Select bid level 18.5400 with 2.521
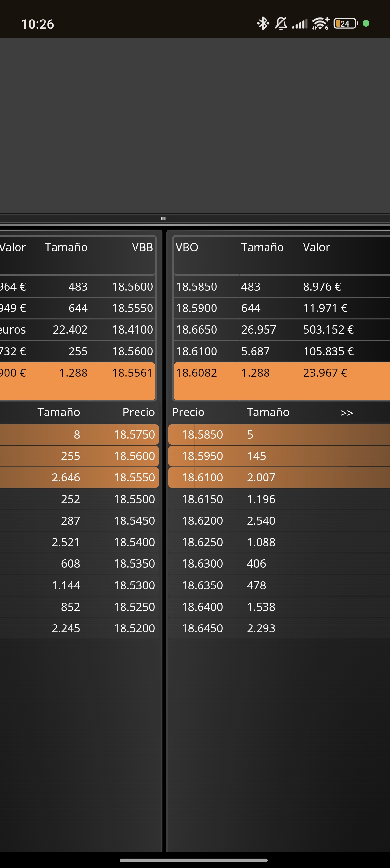390x868 pixels. click(79, 542)
